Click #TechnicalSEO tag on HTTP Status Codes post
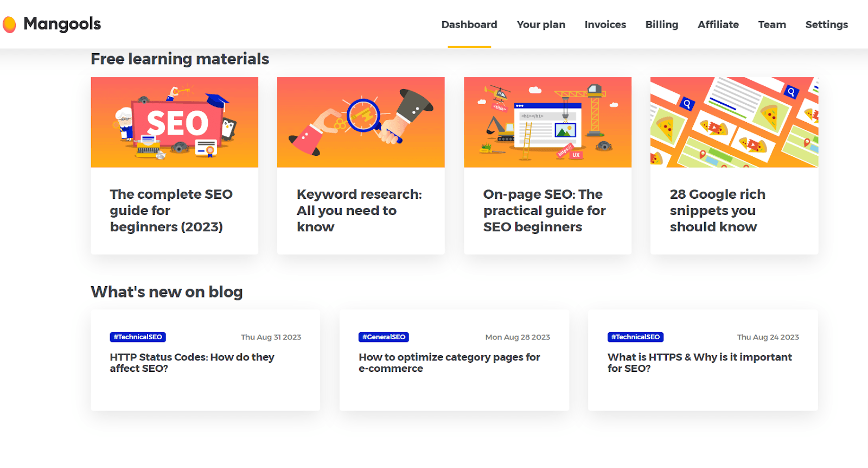The width and height of the screenshot is (868, 468). pos(138,337)
